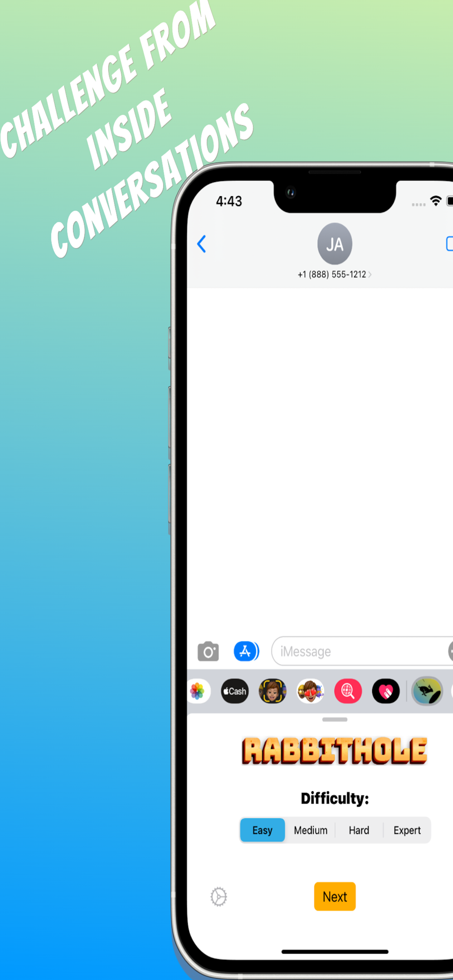Tap the Wi-Fi status icon
Screen dimensions: 453x980
pyautogui.click(x=435, y=200)
